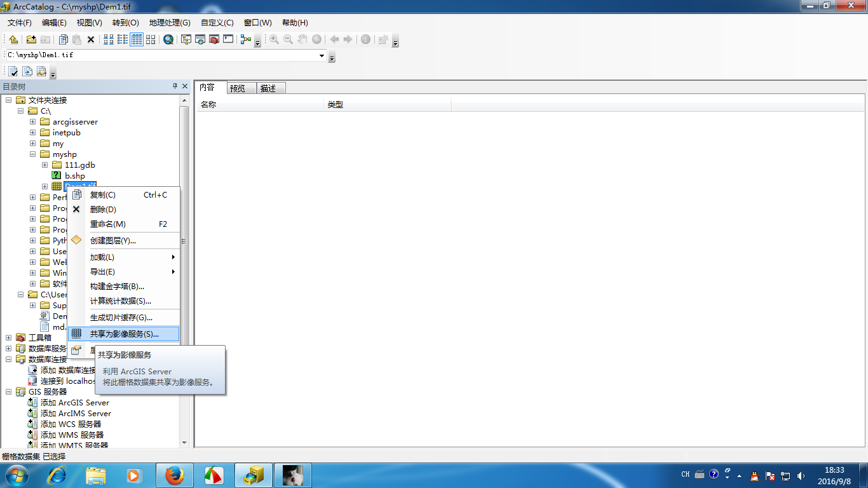Open the 自定义(C) menu
This screenshot has height=488, width=868.
217,23
